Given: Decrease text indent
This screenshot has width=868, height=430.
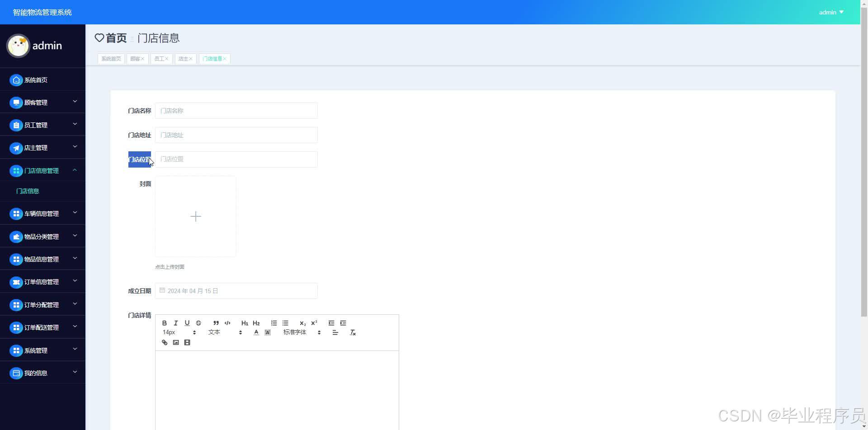Looking at the screenshot, I should (x=331, y=323).
